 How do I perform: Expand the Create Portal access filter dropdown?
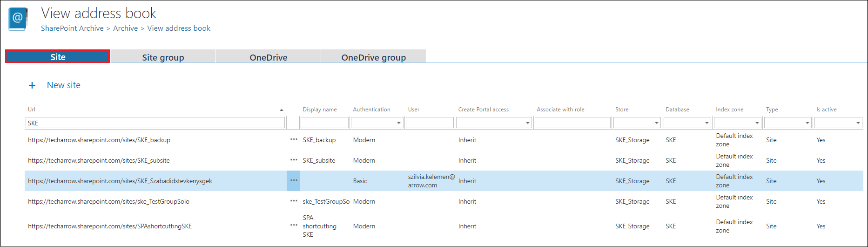point(527,123)
